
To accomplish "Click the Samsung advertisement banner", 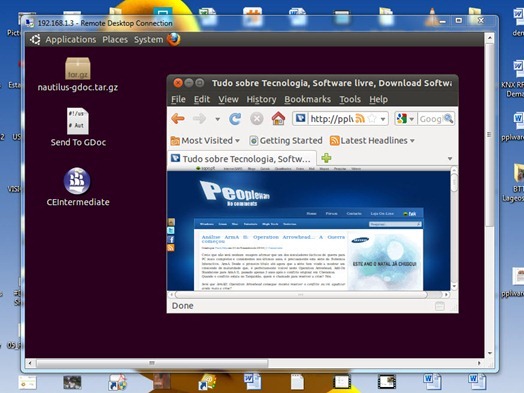I will (385, 260).
